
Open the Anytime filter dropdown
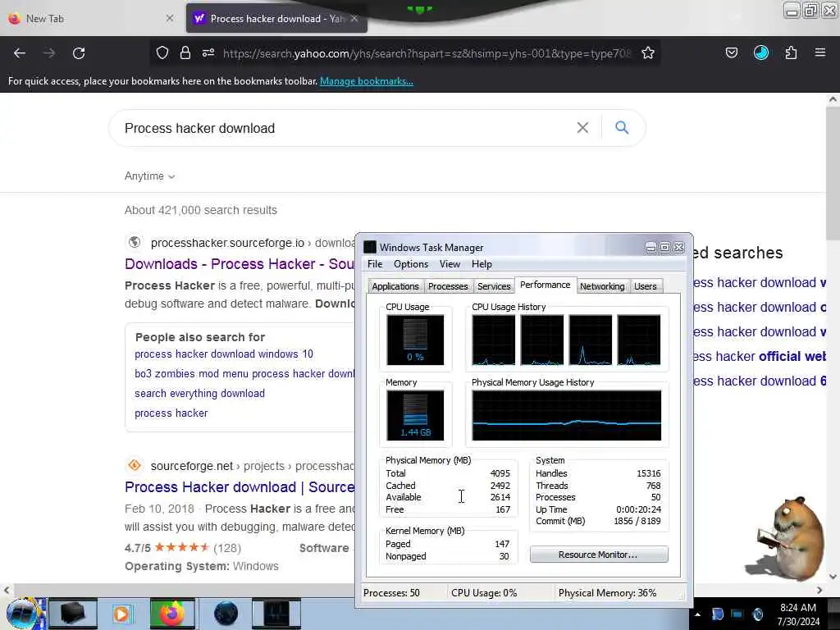click(149, 176)
